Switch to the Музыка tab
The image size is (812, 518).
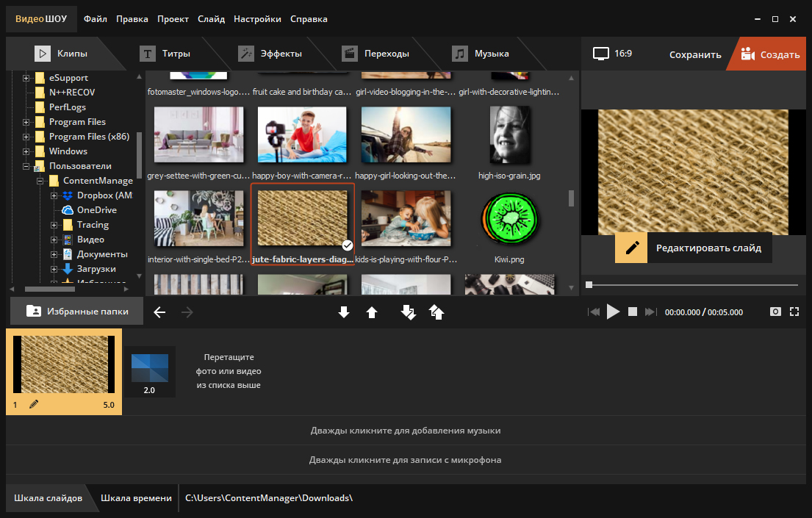(481, 54)
